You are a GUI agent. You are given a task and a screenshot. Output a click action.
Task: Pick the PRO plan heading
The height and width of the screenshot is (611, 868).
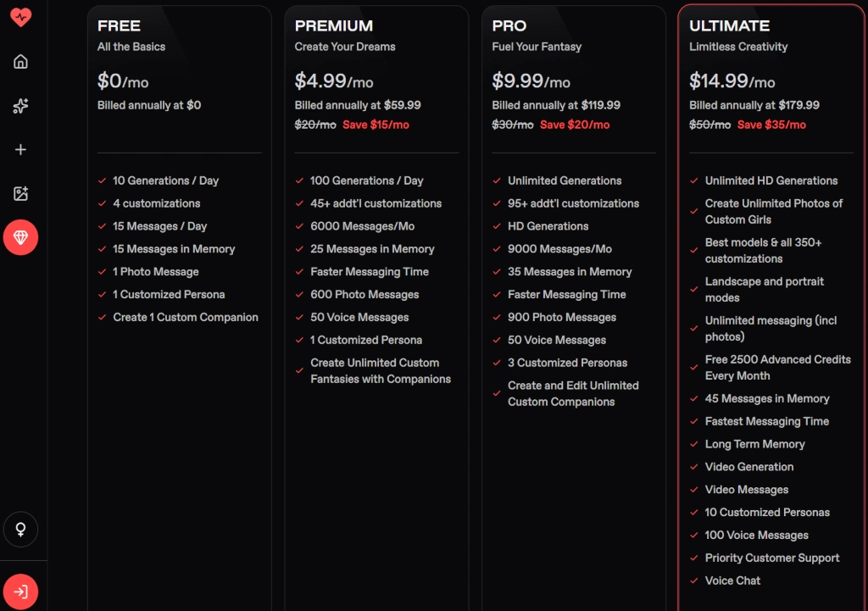509,26
